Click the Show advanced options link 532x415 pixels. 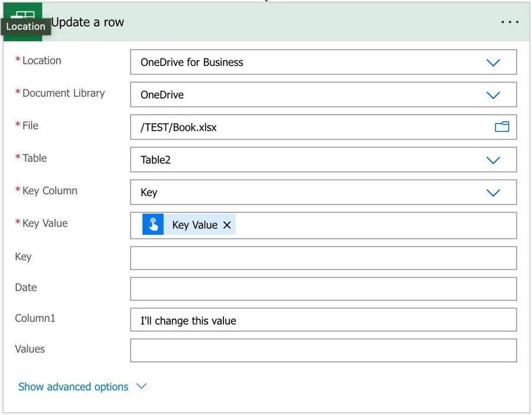pyautogui.click(x=73, y=387)
